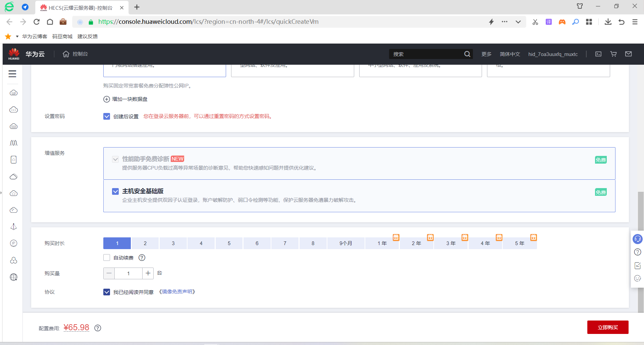Viewport: 644px width, 345px height.
Task: Click the help icon next to 自动续费
Action: (x=142, y=257)
